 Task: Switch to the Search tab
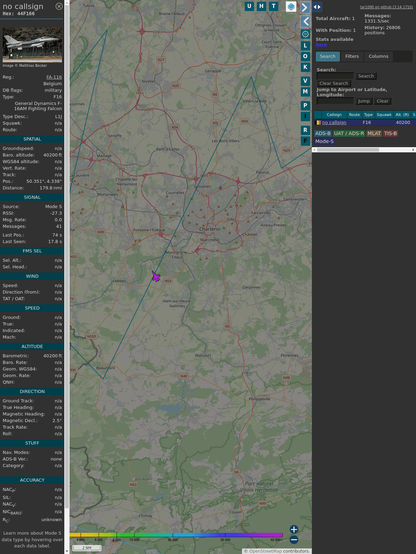pos(328,57)
